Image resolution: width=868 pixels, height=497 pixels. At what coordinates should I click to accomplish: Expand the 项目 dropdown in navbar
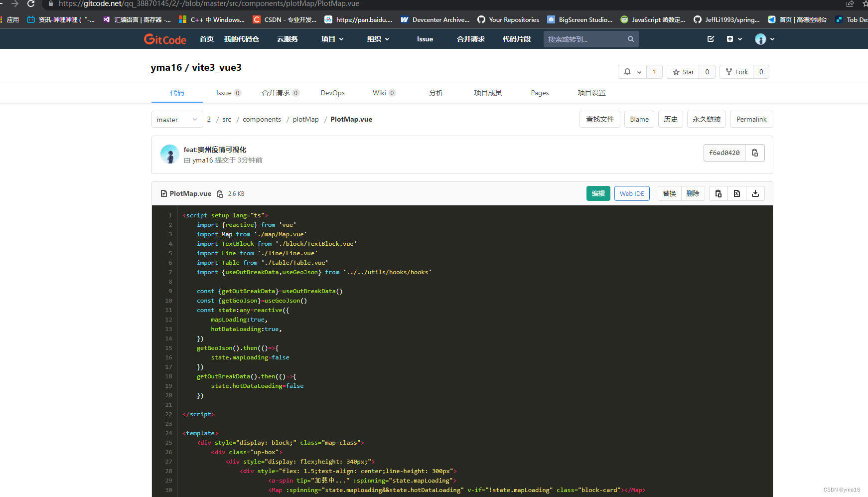tap(332, 39)
